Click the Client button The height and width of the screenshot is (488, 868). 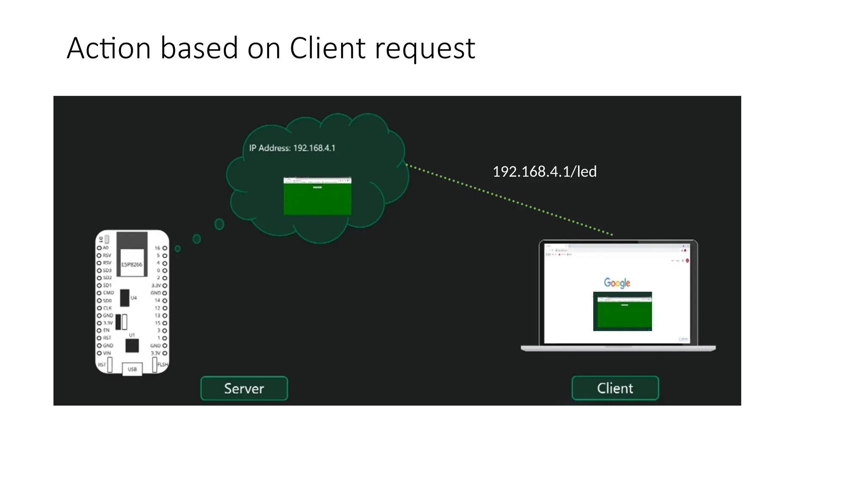615,388
